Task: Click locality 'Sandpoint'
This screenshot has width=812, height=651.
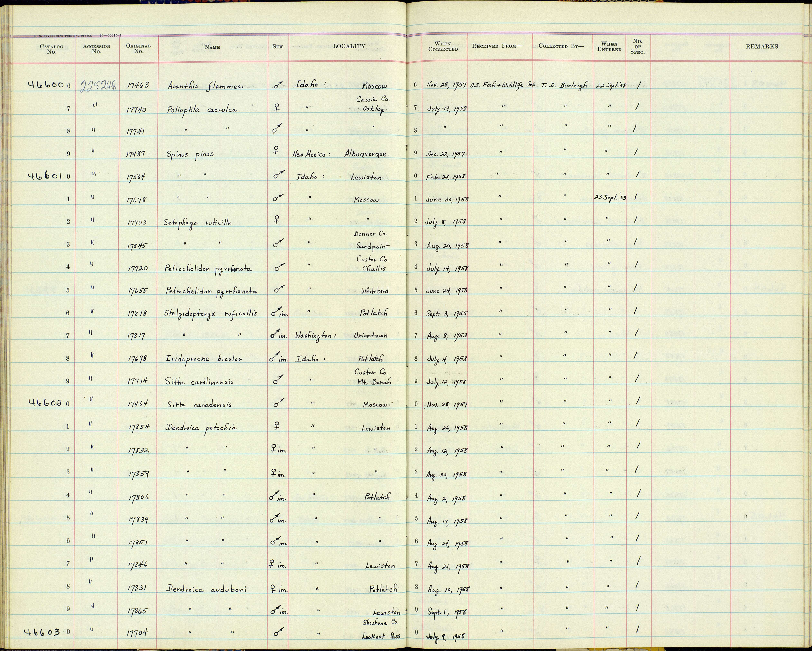Action: pos(373,246)
